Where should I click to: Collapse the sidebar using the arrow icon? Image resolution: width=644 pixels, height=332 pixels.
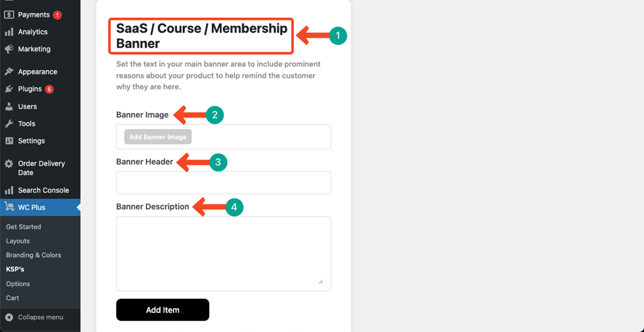coord(9,317)
